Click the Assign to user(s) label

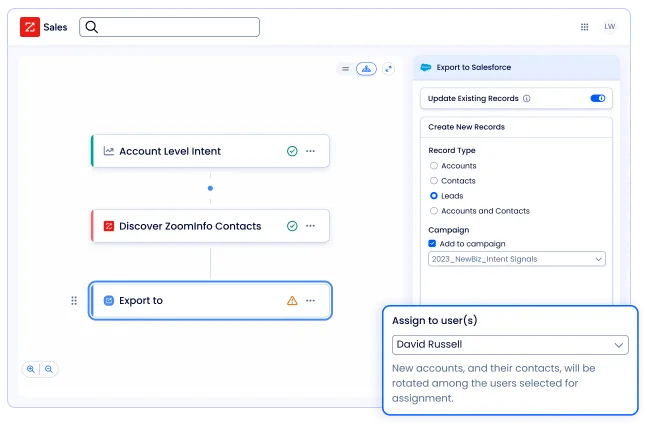pos(435,321)
